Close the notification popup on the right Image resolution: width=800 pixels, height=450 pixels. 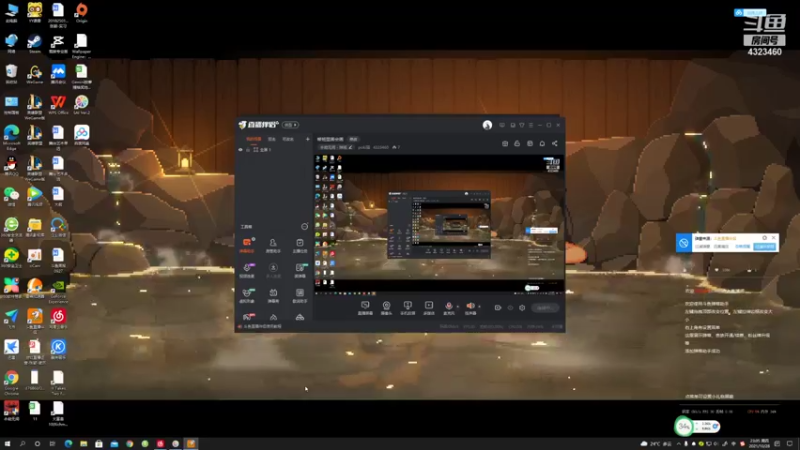point(773,238)
